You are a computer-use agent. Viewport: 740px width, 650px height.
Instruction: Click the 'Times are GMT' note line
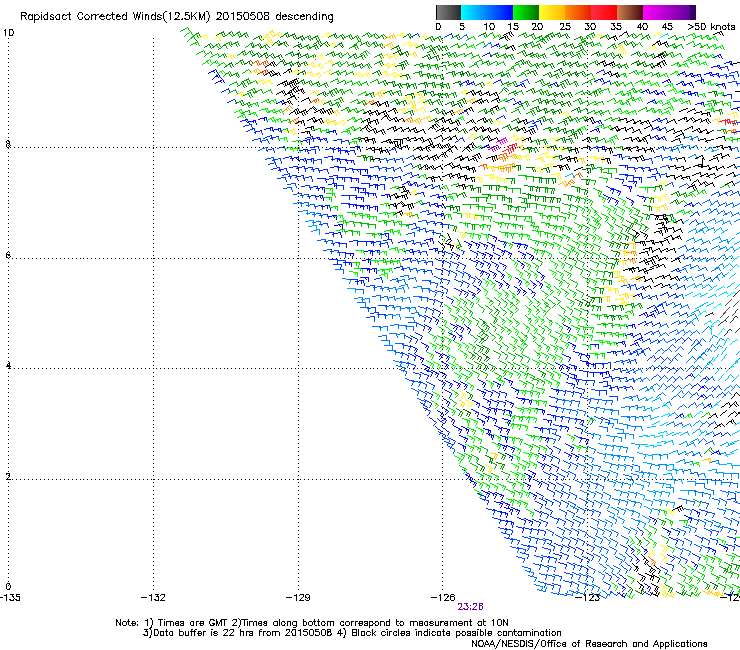(312, 623)
